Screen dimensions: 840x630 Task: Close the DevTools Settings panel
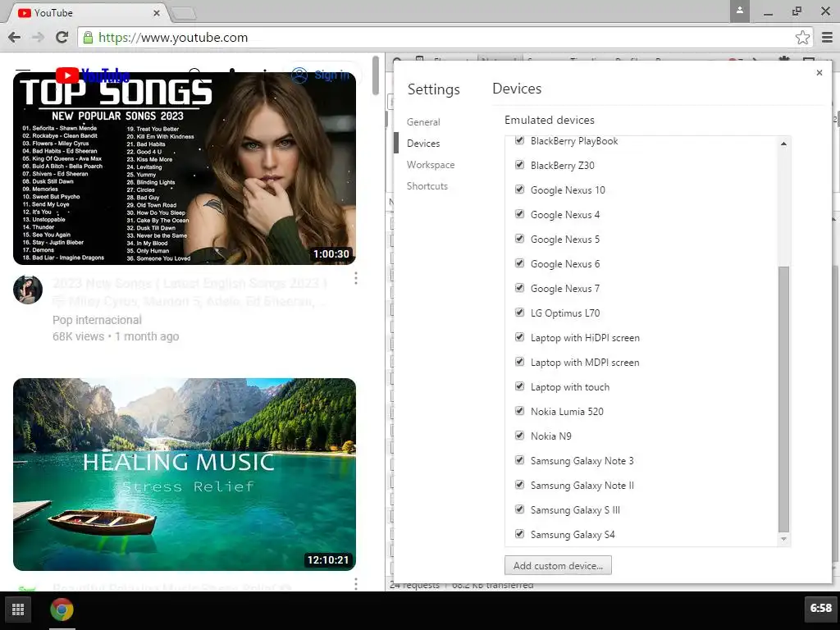[819, 72]
